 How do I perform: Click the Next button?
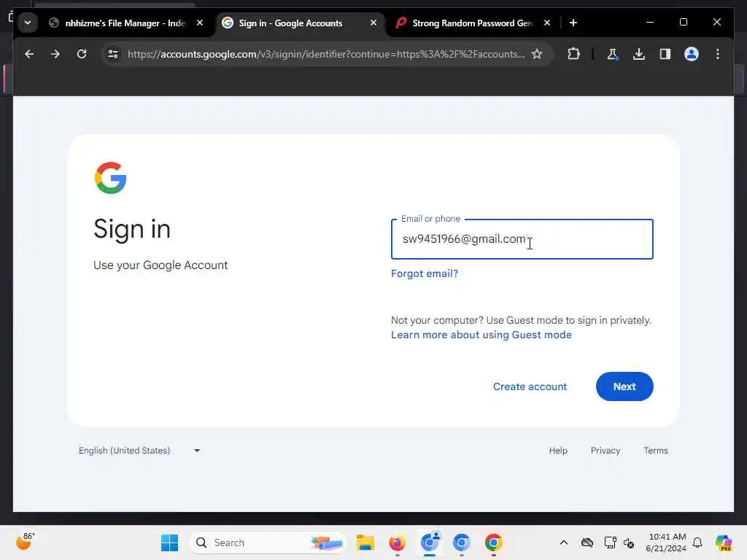tap(624, 386)
